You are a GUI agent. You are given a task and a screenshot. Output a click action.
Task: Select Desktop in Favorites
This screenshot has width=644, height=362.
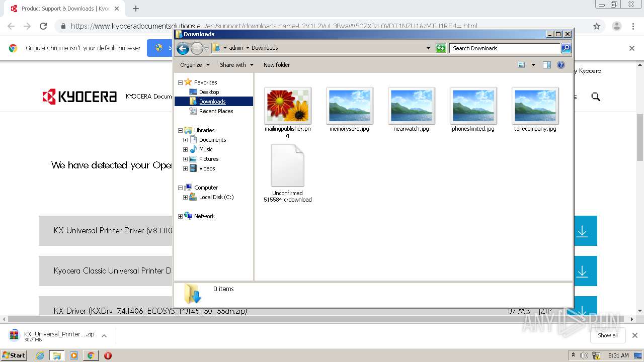tap(209, 92)
